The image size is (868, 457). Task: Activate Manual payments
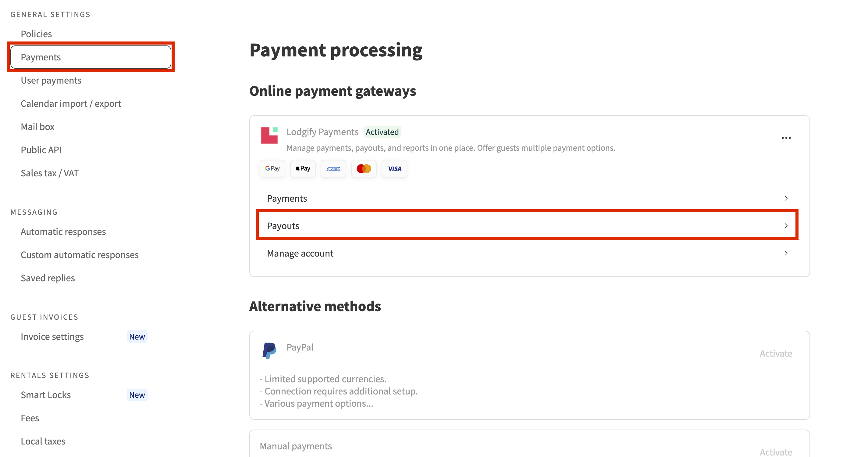click(776, 452)
